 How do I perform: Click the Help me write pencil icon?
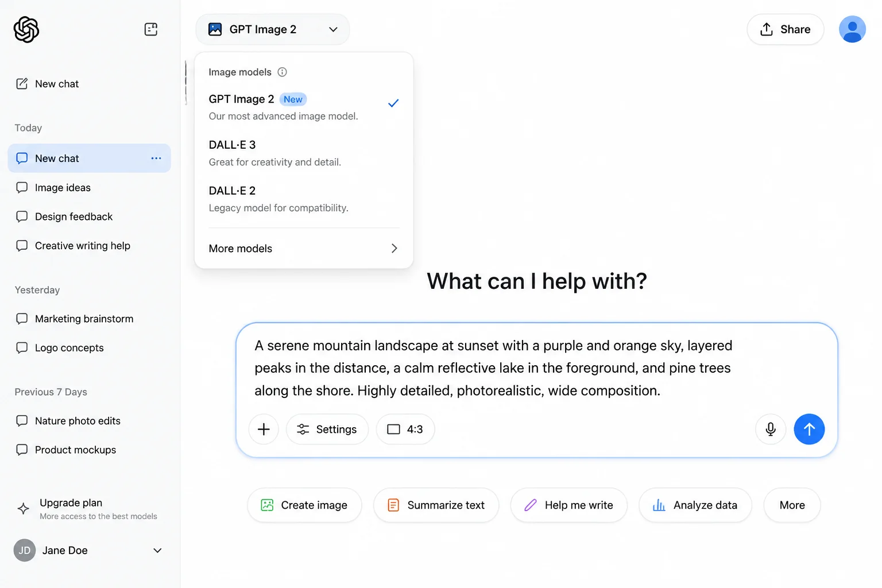click(x=531, y=505)
